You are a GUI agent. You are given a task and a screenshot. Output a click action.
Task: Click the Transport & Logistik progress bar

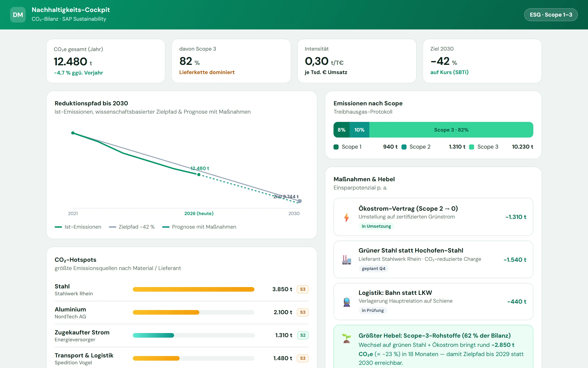[193, 358]
